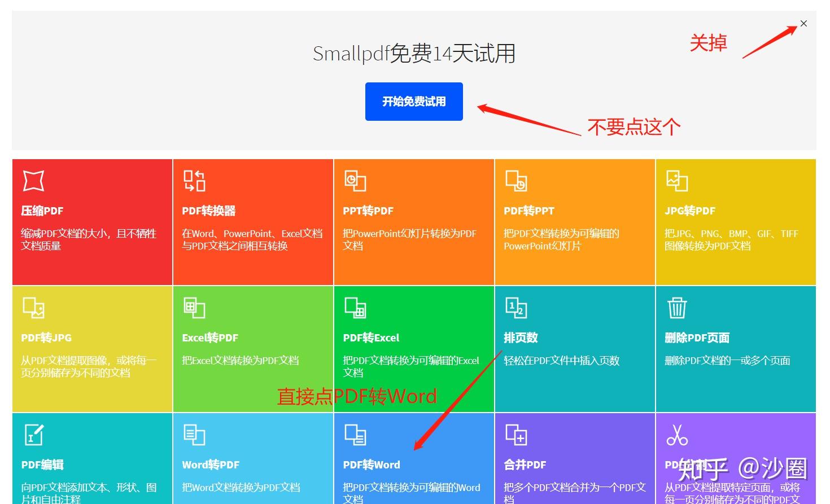Click the PDF转JPG icon
The width and height of the screenshot is (830, 504).
click(x=33, y=308)
